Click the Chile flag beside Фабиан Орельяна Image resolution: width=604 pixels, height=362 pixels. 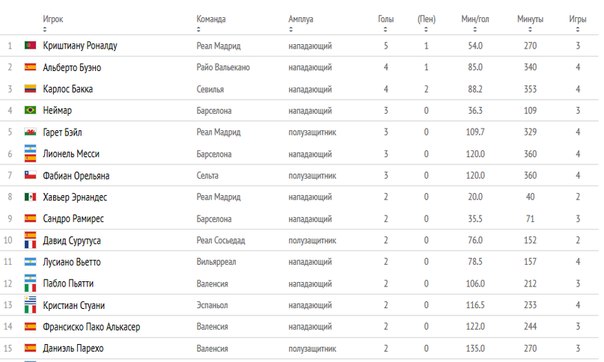30,175
